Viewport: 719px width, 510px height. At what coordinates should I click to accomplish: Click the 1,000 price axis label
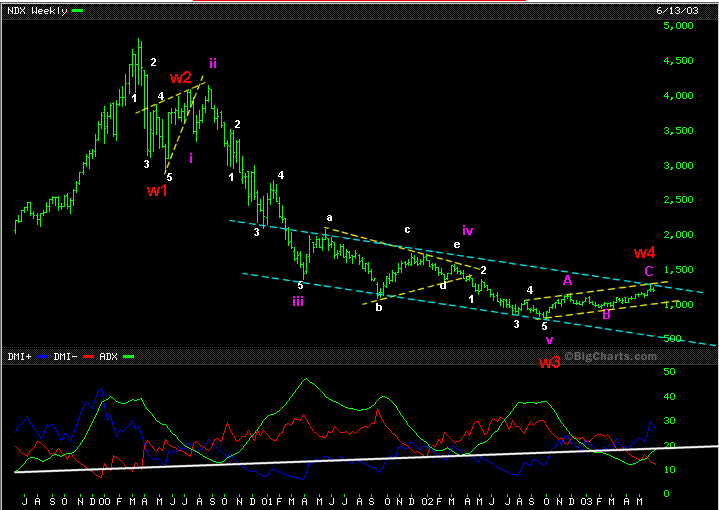(678, 304)
